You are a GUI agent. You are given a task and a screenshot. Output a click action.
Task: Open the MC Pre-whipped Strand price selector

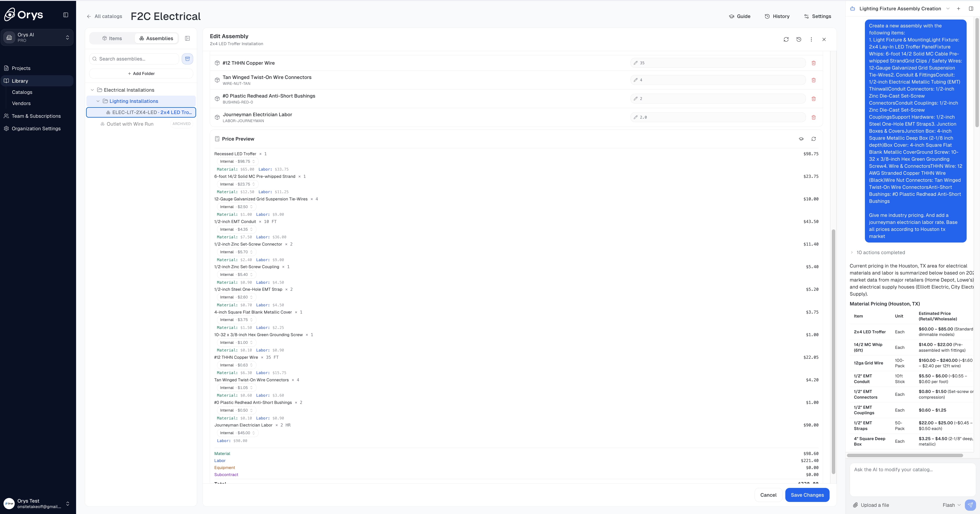(237, 184)
